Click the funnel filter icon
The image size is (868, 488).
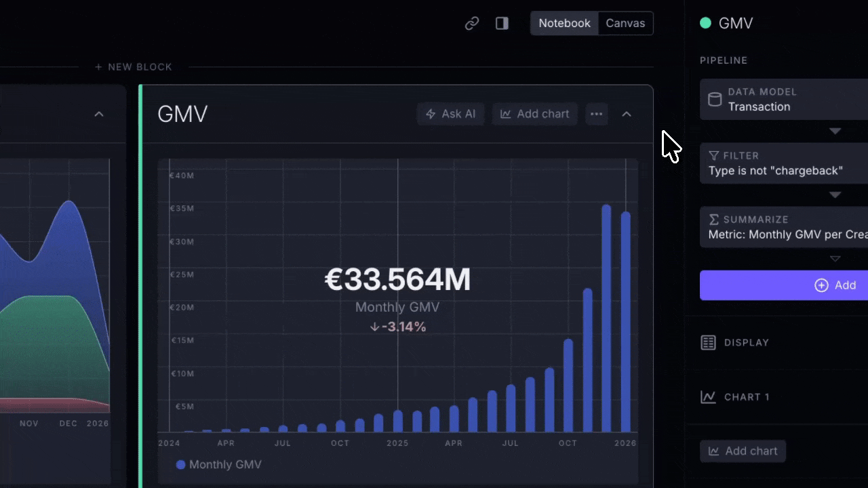pyautogui.click(x=713, y=156)
